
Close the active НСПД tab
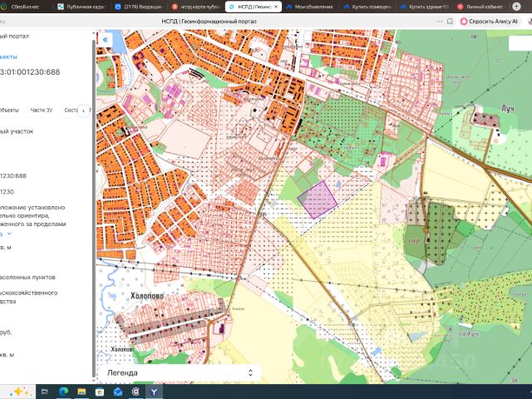[x=276, y=7]
